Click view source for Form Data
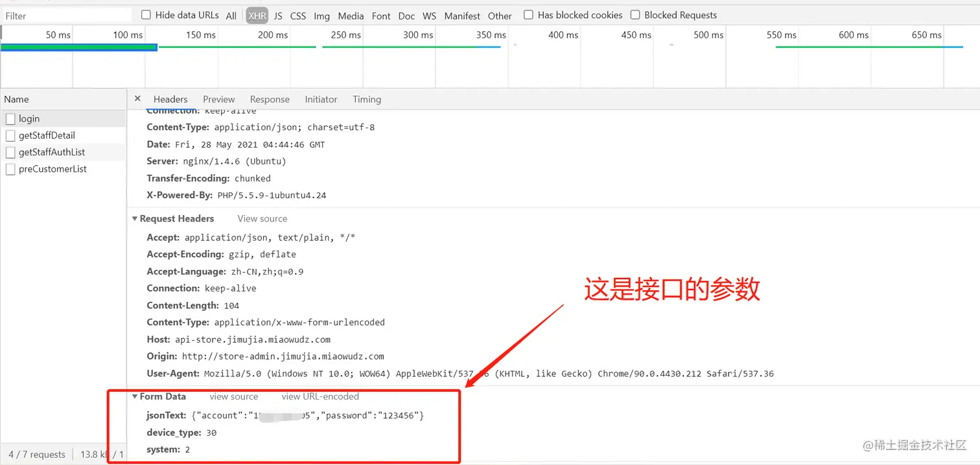 233,396
